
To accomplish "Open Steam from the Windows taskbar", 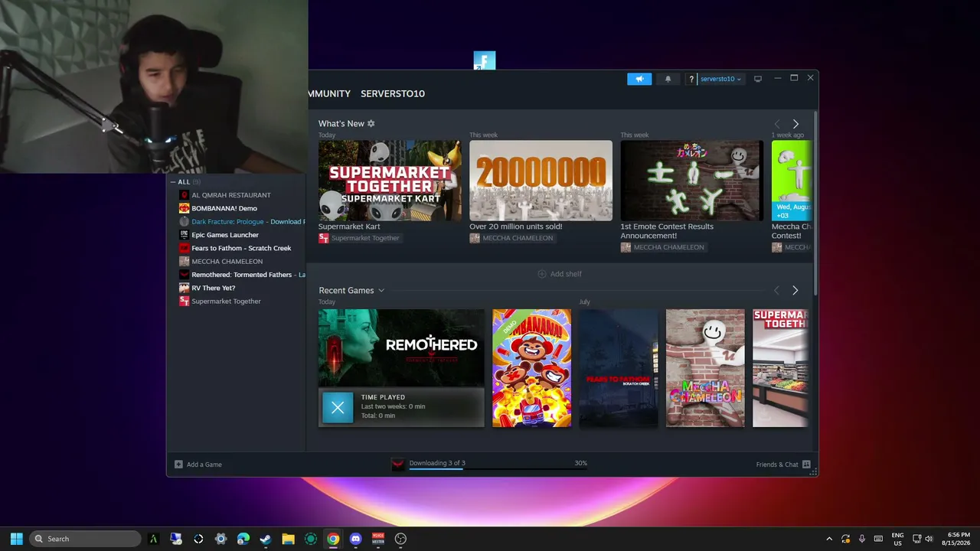I will point(266,539).
